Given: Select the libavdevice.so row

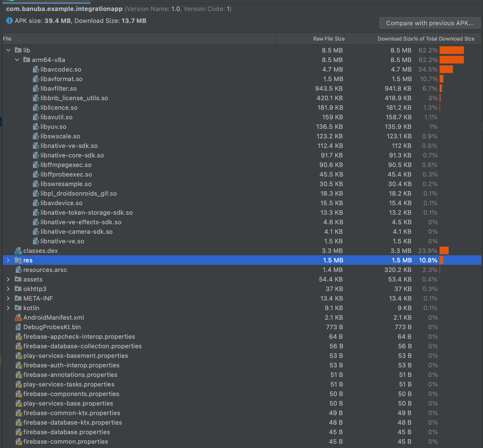Looking at the screenshot, I should pyautogui.click(x=242, y=203).
